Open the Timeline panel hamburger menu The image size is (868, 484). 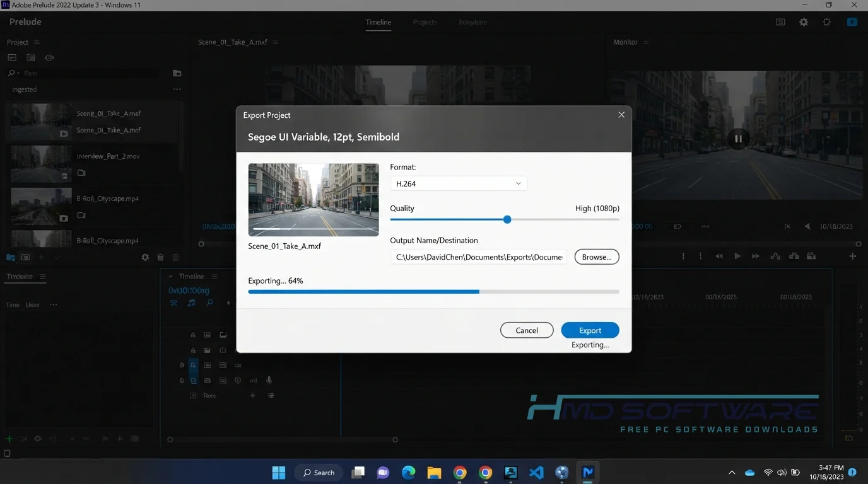pyautogui.click(x=214, y=277)
